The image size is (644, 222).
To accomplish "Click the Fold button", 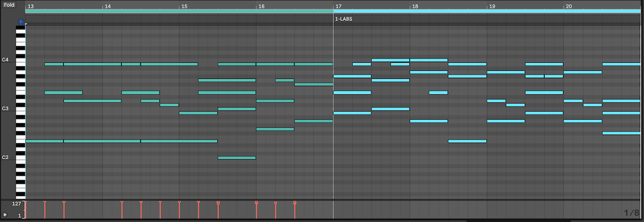I will pos(9,5).
